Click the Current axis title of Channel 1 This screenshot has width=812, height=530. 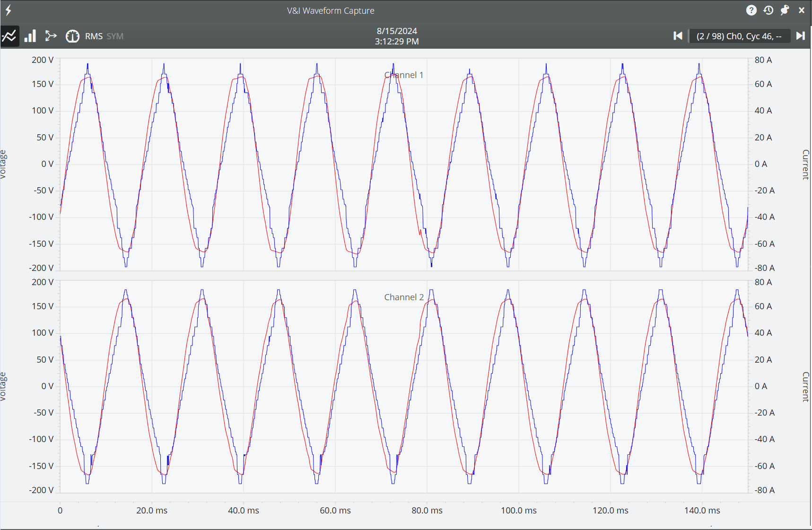pos(806,165)
